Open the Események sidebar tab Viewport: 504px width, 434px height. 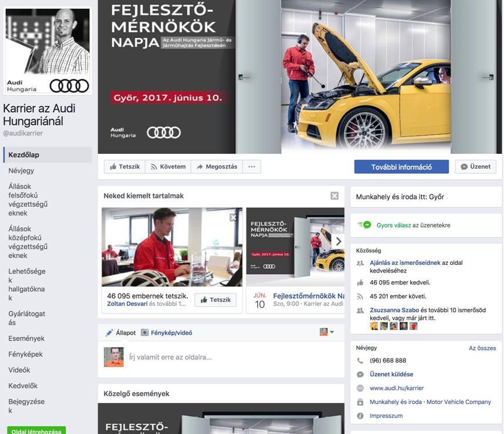pyautogui.click(x=26, y=338)
